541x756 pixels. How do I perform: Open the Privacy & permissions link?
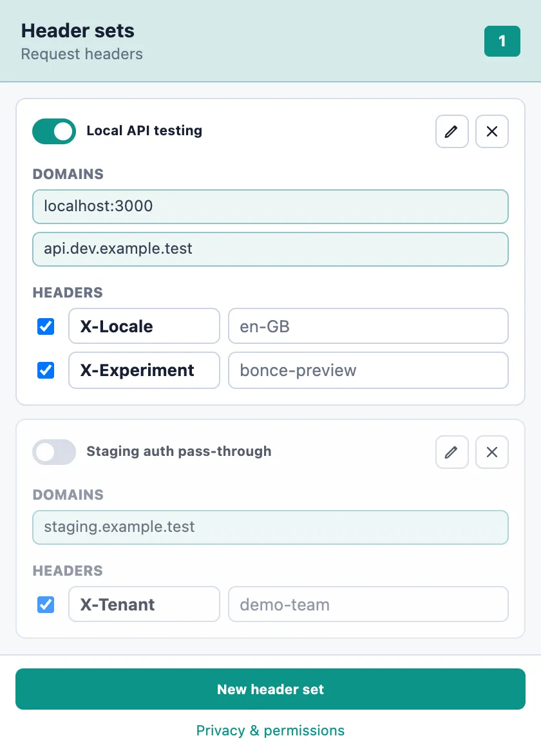[x=270, y=730]
